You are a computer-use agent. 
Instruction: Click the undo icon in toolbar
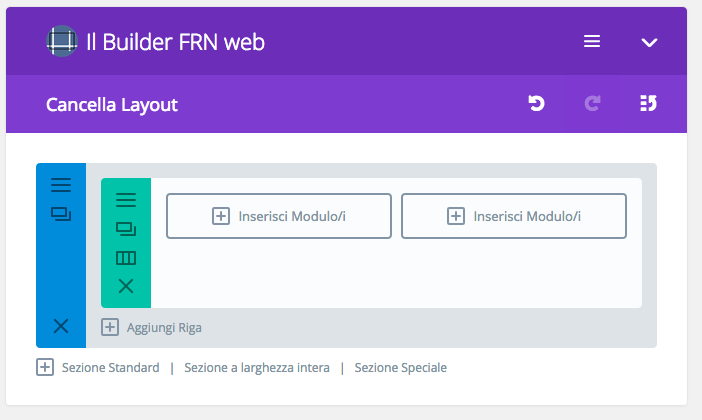tap(536, 103)
